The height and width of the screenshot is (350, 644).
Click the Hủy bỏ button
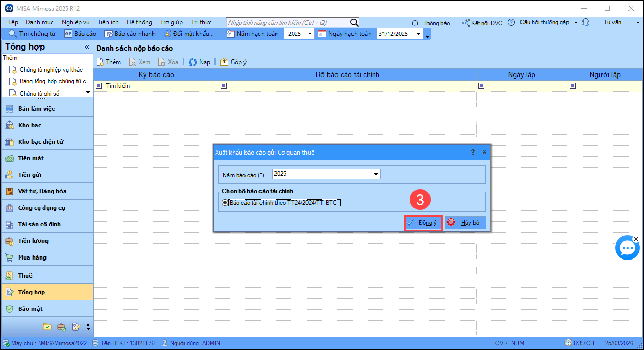[465, 223]
